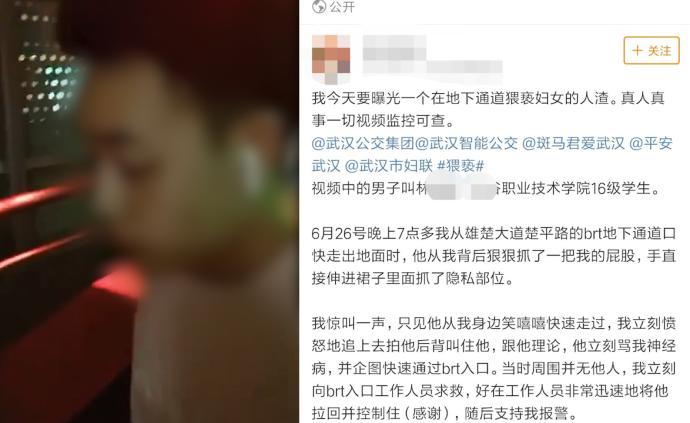Open the @武汉公交集团 mention
The height and width of the screenshot is (423, 690).
[363, 143]
